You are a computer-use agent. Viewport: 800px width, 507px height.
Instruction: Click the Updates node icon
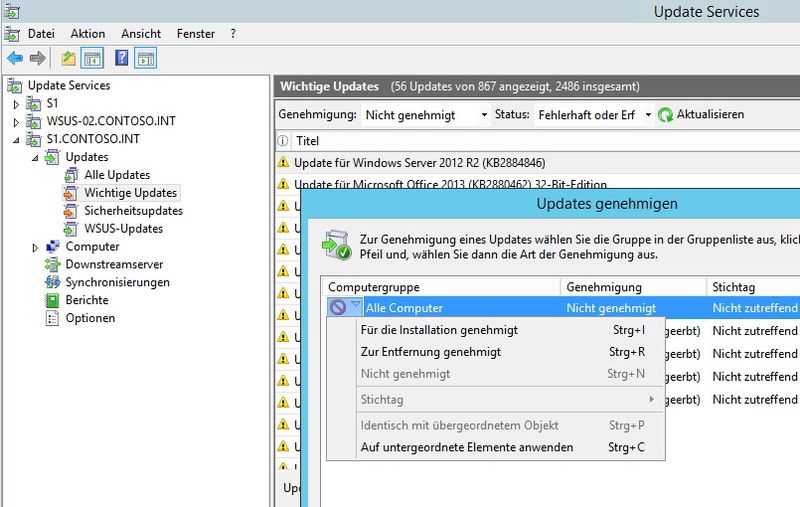(x=52, y=157)
